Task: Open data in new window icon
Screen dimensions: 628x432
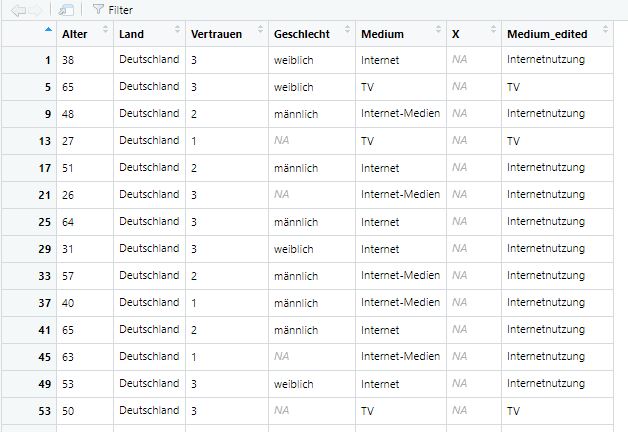Action: pos(66,9)
